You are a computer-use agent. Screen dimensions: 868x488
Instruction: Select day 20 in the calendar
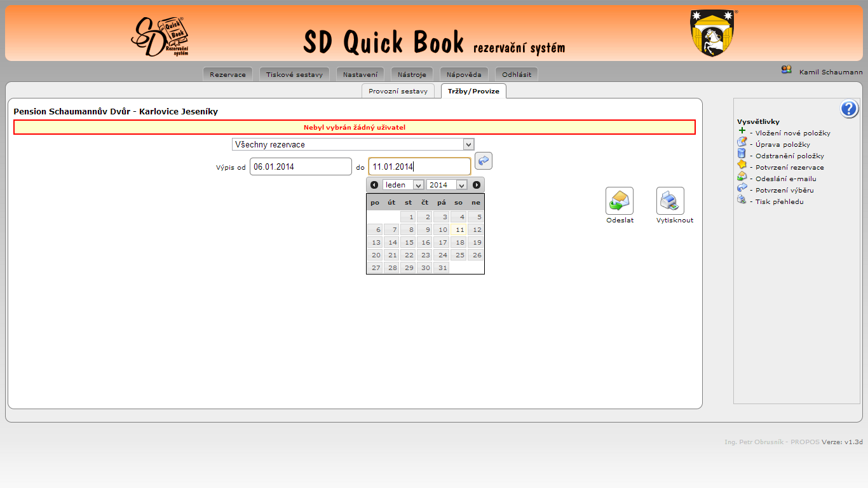[375, 255]
